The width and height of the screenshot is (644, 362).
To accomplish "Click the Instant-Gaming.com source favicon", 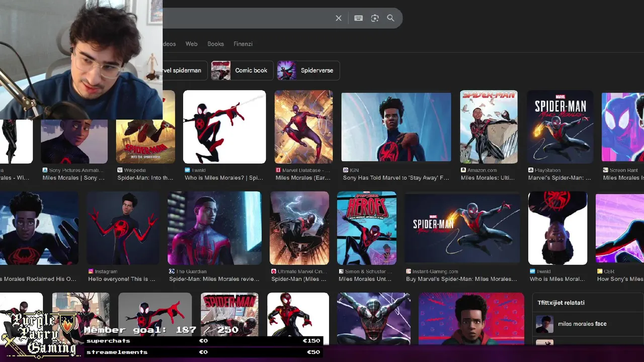I will click(x=409, y=271).
